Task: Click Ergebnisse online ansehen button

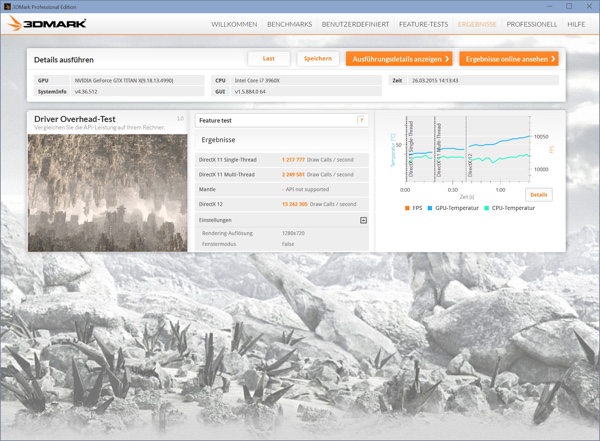Action: (x=509, y=59)
